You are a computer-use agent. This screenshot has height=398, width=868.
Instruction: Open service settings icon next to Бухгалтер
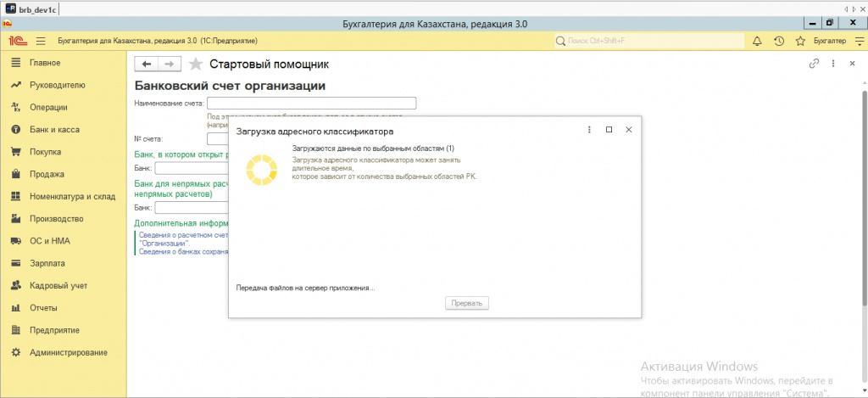click(860, 41)
